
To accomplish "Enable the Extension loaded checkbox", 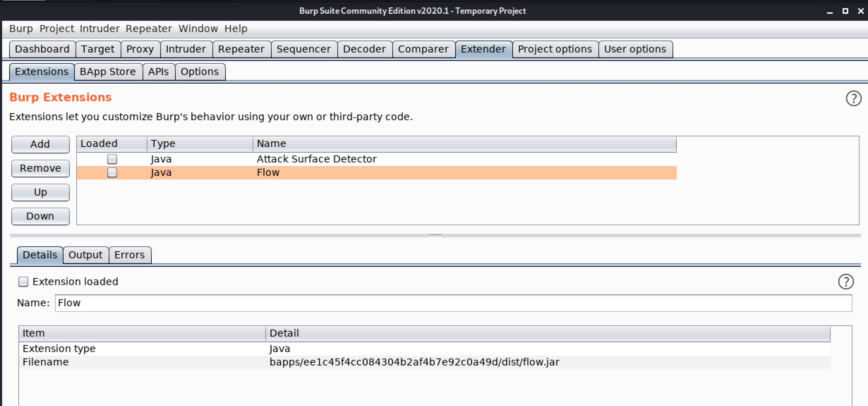I will [23, 282].
